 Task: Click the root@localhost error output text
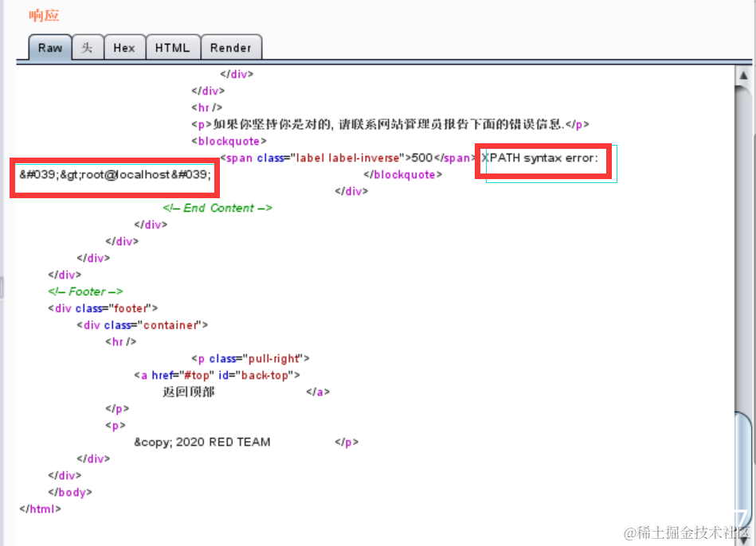point(115,174)
